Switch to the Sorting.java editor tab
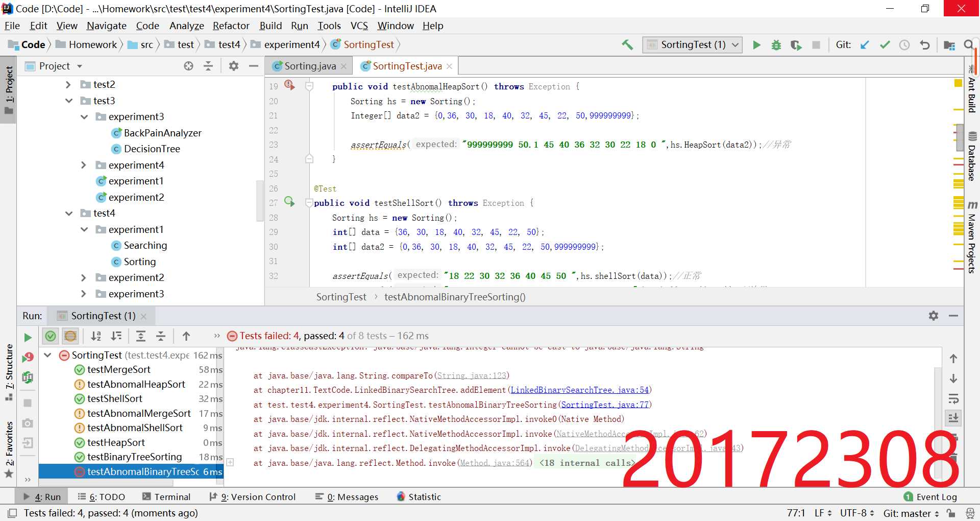The image size is (980, 521). (x=310, y=66)
